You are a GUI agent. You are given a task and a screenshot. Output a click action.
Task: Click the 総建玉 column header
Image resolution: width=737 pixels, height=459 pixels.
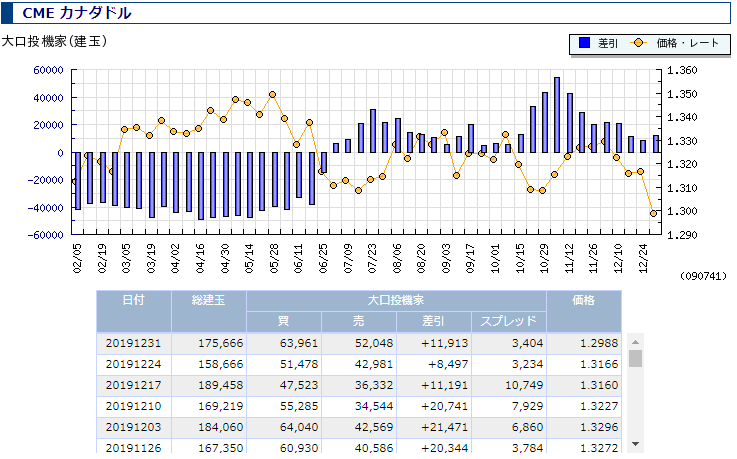coord(209,311)
